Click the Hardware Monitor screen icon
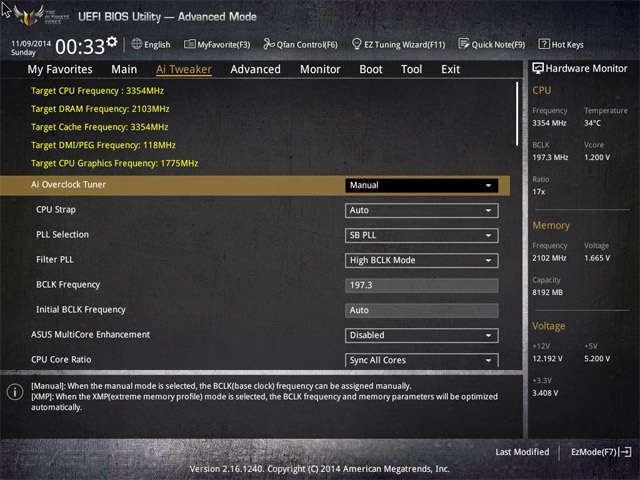Screen dimensions: 640x480 (538, 69)
